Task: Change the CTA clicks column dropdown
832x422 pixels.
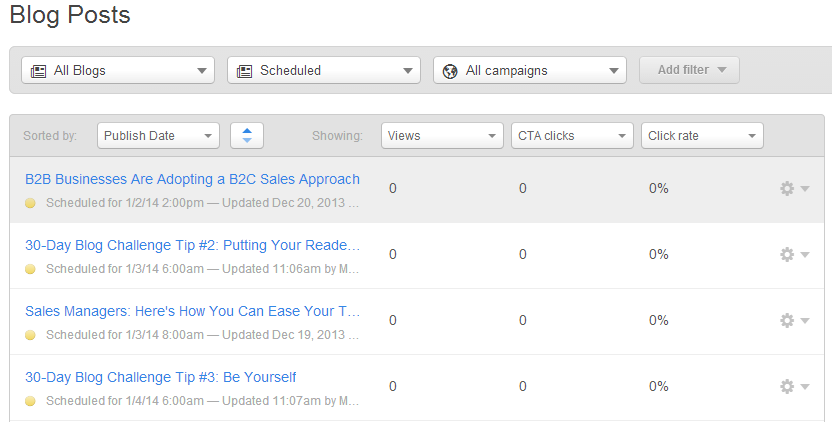Action: point(571,136)
